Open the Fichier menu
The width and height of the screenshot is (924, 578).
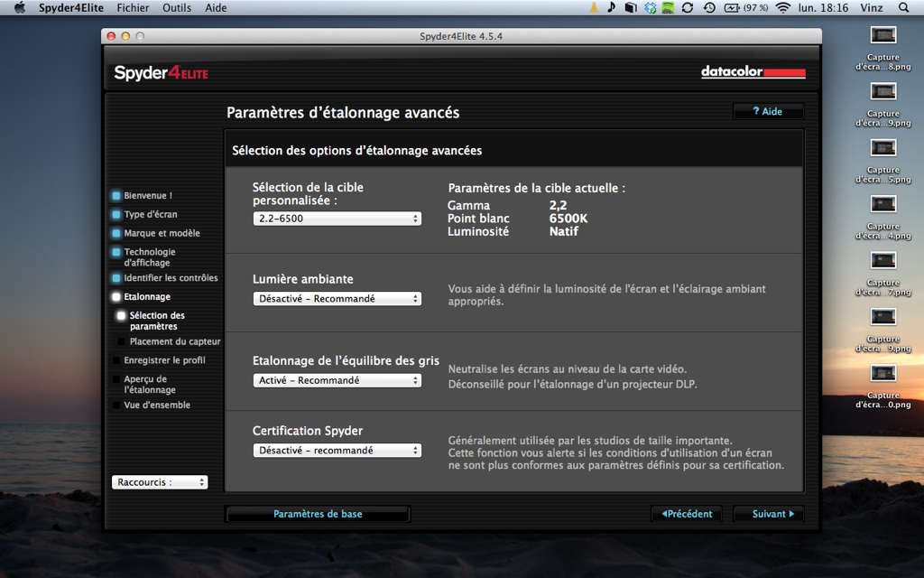coord(133,8)
